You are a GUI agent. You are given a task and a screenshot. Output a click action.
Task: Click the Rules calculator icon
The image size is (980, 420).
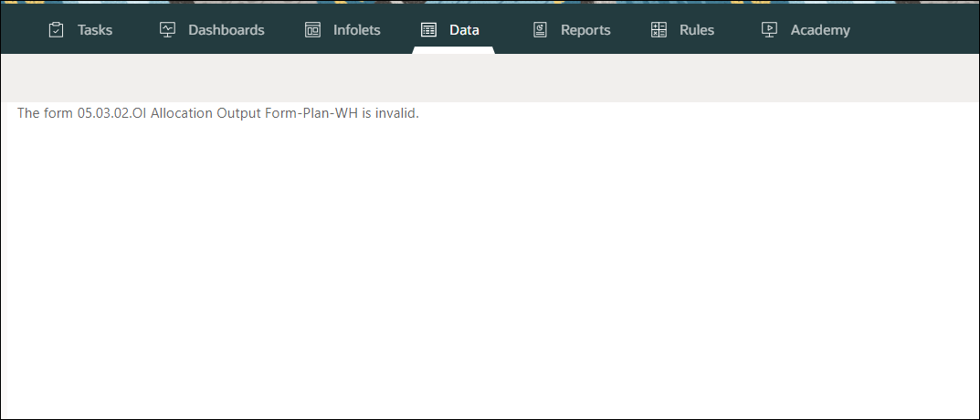coord(659,30)
